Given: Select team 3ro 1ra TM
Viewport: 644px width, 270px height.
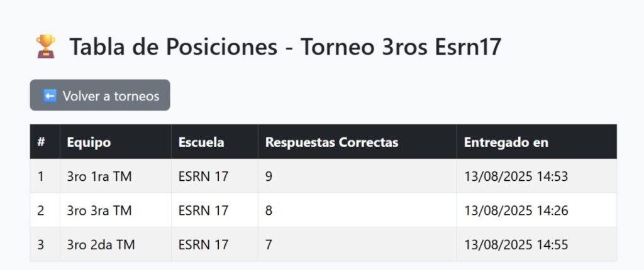Looking at the screenshot, I should 99,176.
